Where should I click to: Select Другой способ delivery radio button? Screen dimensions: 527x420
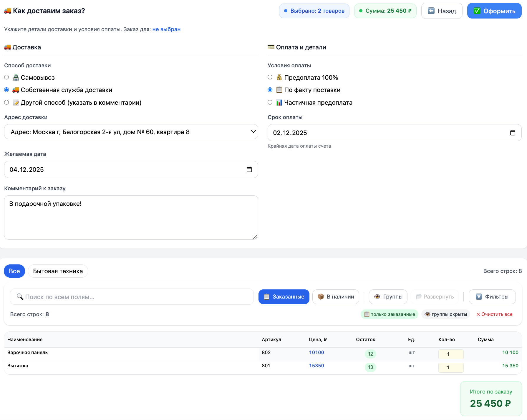6,102
